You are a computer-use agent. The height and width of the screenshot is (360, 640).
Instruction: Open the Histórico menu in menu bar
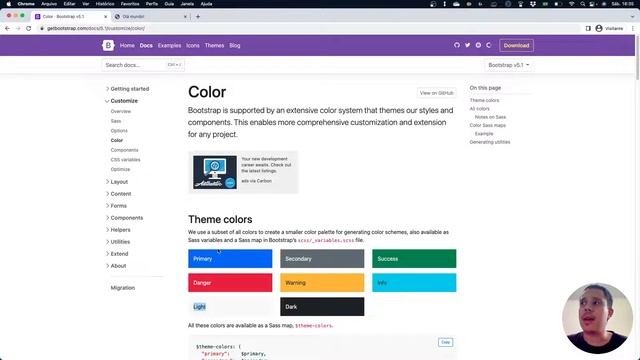click(x=105, y=4)
